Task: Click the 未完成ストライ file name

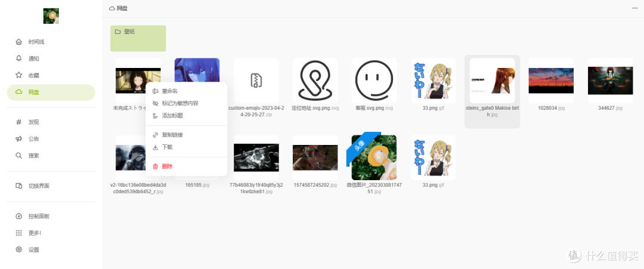Action: tap(130, 109)
